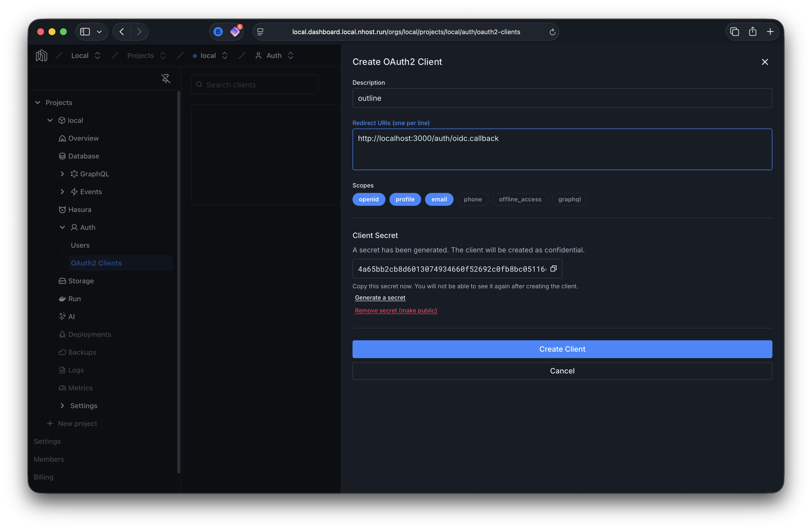
Task: Deselect the profile scope
Action: point(405,199)
